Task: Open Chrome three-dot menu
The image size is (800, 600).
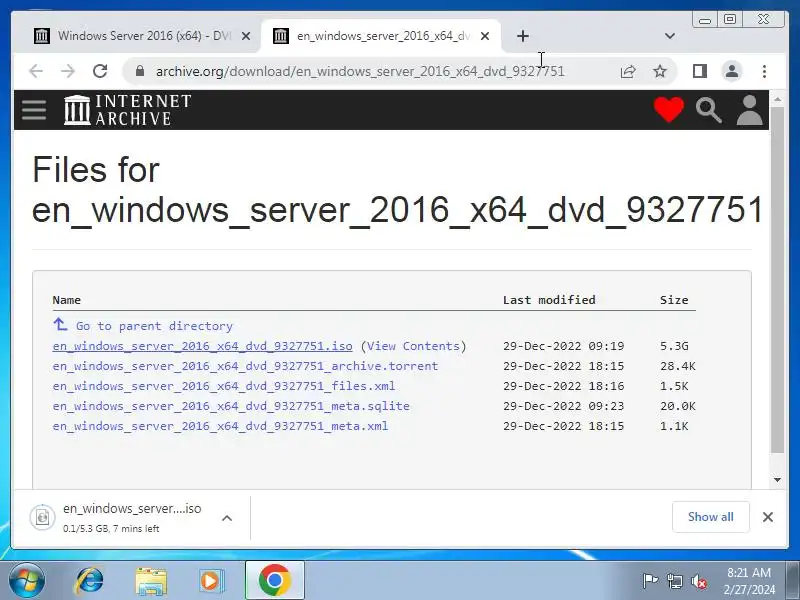Action: (x=764, y=71)
